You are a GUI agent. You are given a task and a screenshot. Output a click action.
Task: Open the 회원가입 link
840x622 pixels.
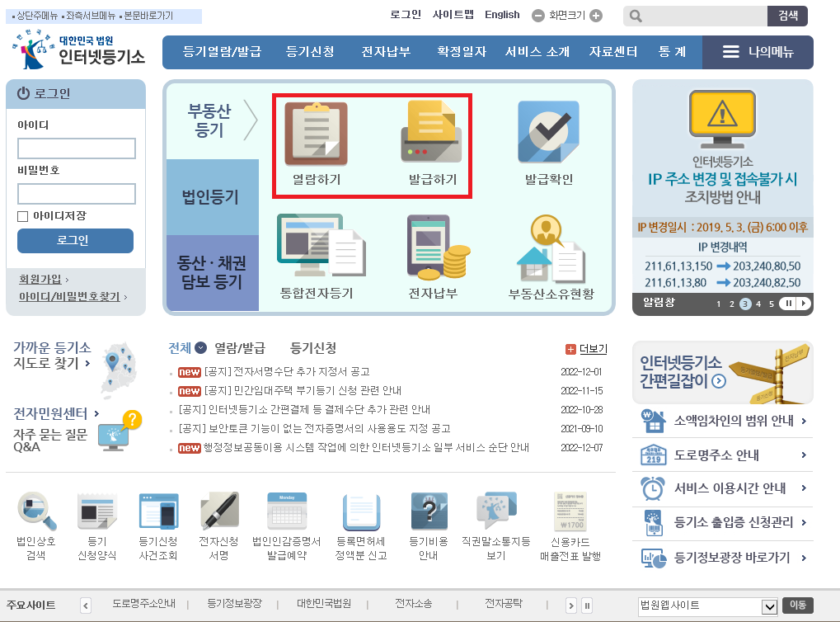coord(40,280)
